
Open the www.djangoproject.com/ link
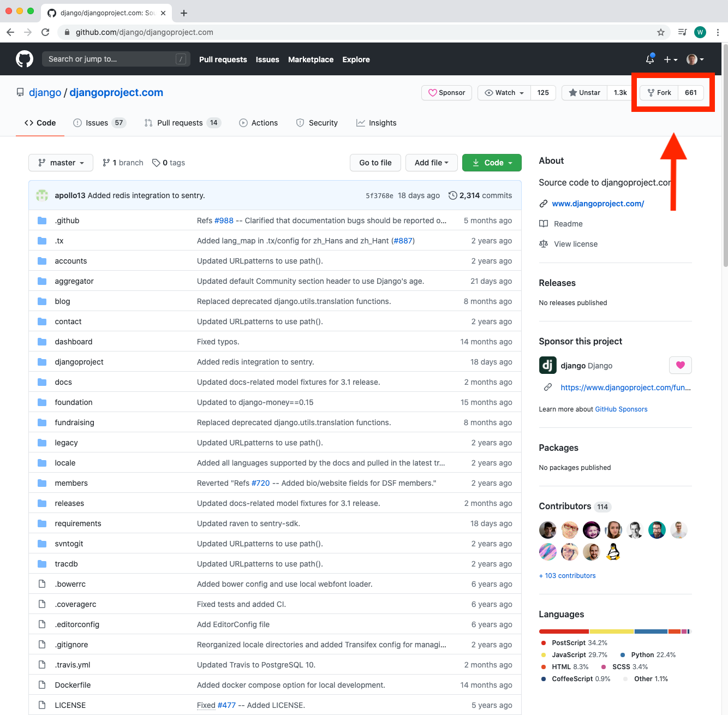(x=598, y=204)
